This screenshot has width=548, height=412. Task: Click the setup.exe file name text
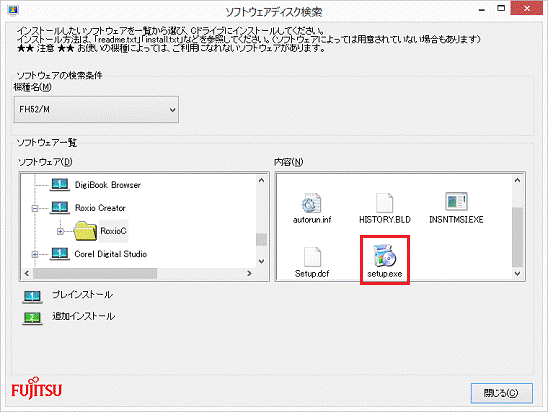click(384, 274)
